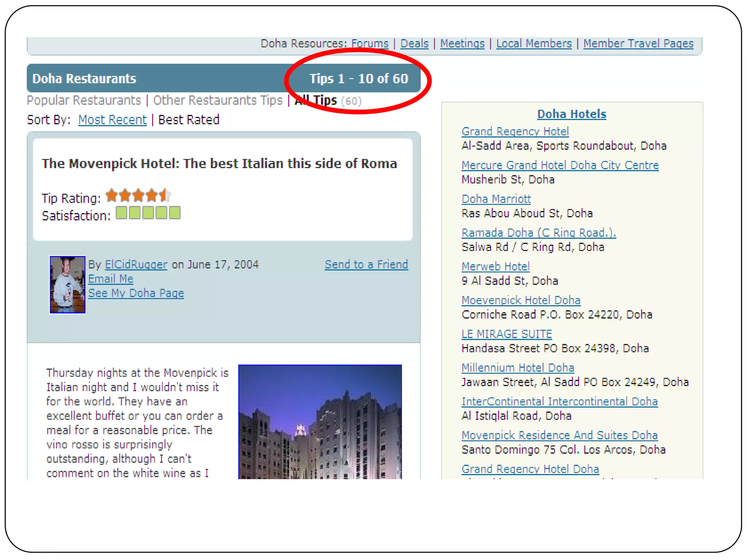Click ElCidRugger's profile photo thumbnail
The width and height of the screenshot is (747, 560).
point(67,285)
